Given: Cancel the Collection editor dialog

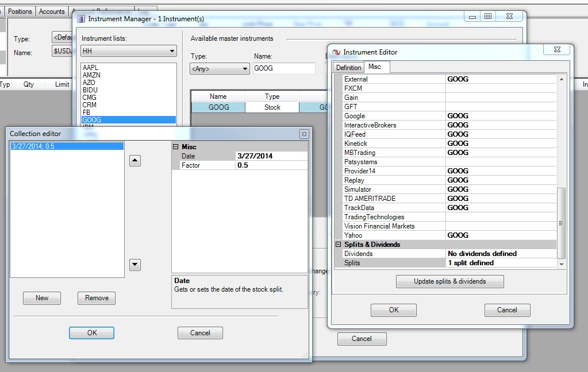Looking at the screenshot, I should point(200,332).
